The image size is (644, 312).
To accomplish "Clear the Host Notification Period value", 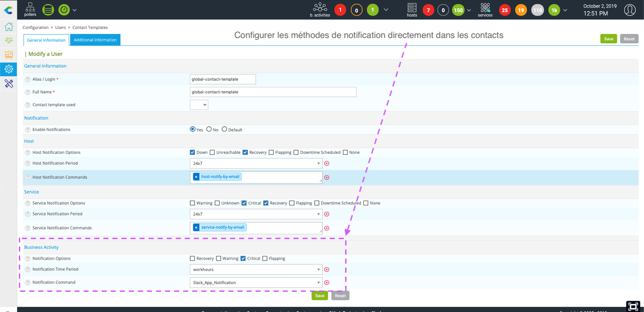I will pyautogui.click(x=326, y=163).
